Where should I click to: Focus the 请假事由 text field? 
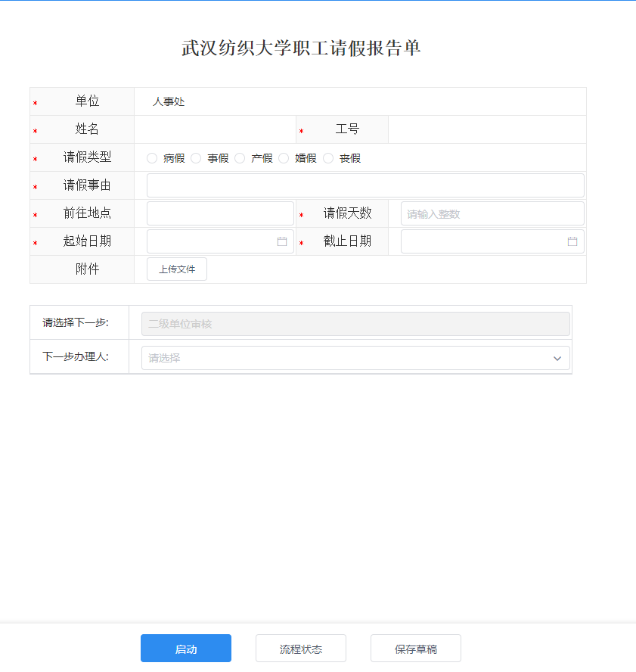tap(365, 185)
